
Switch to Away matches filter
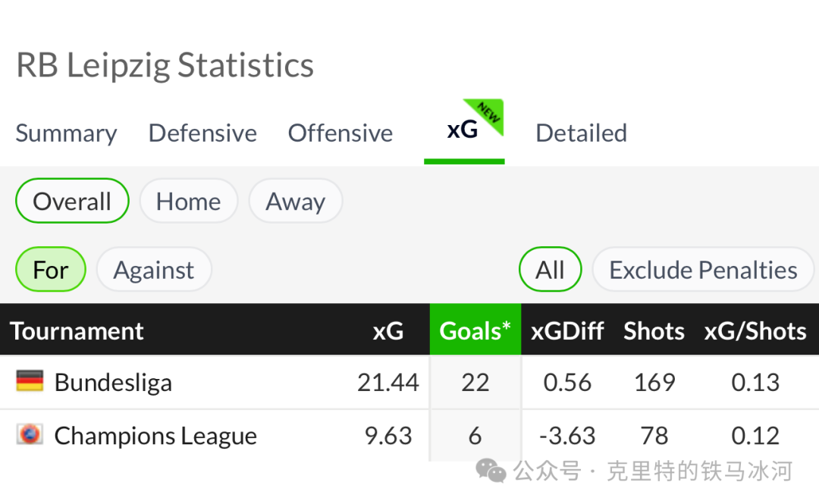[x=296, y=201]
